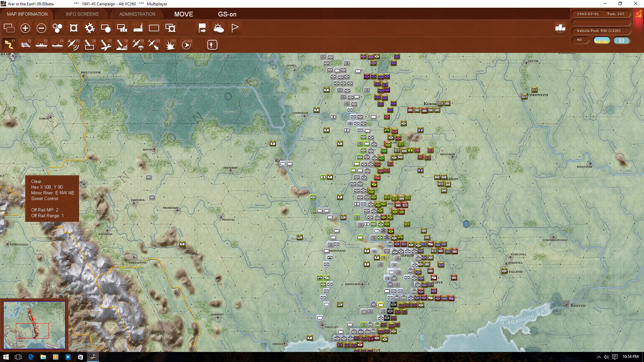Select F5 air recon mode icon
The image size is (644, 362).
click(x=73, y=45)
